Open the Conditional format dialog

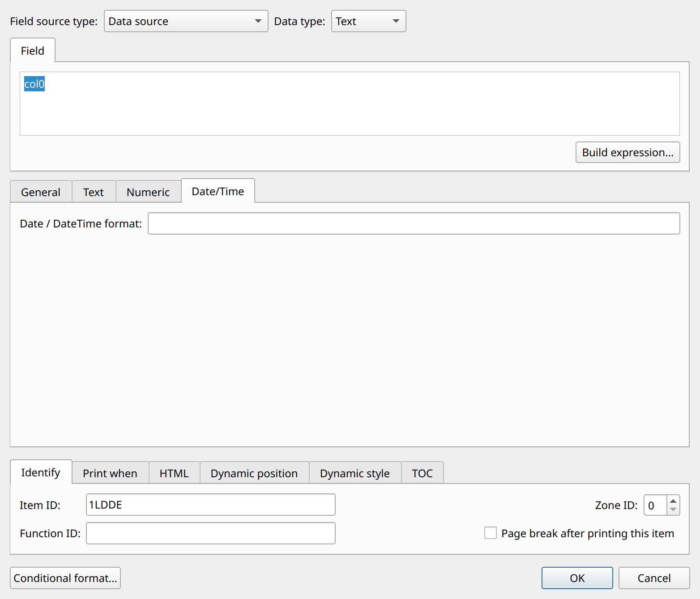click(x=65, y=578)
